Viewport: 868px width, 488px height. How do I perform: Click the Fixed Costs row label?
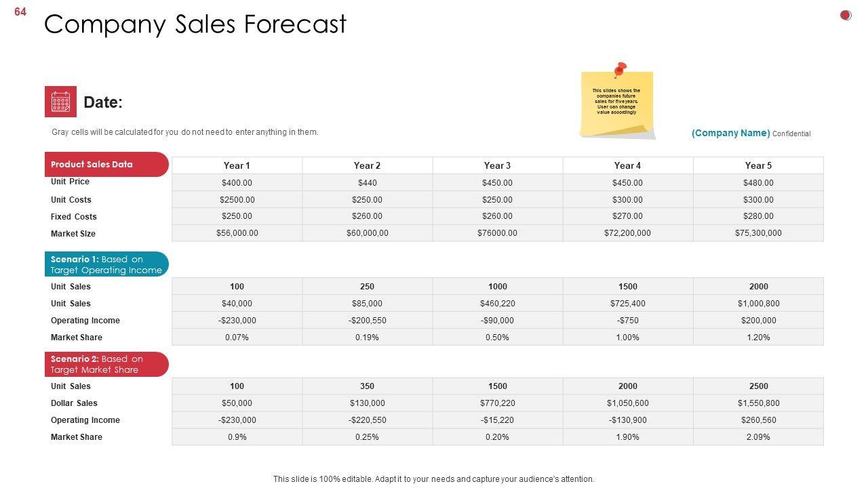point(73,217)
